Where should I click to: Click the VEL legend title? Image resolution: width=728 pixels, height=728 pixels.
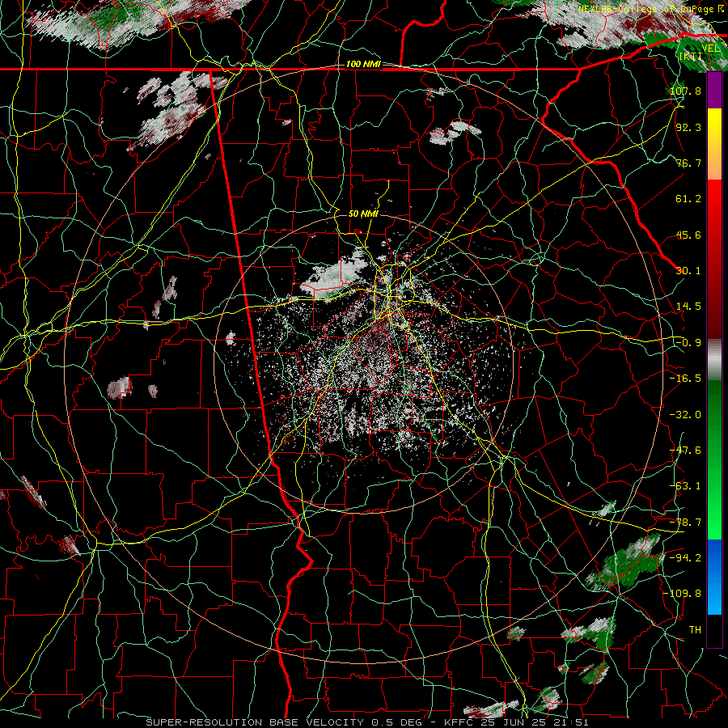click(x=711, y=49)
